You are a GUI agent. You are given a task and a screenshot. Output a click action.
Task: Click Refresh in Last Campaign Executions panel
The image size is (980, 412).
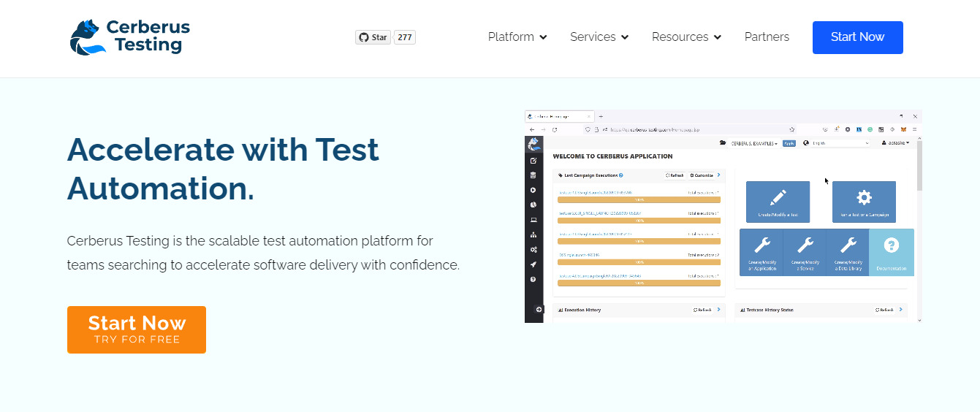point(675,175)
